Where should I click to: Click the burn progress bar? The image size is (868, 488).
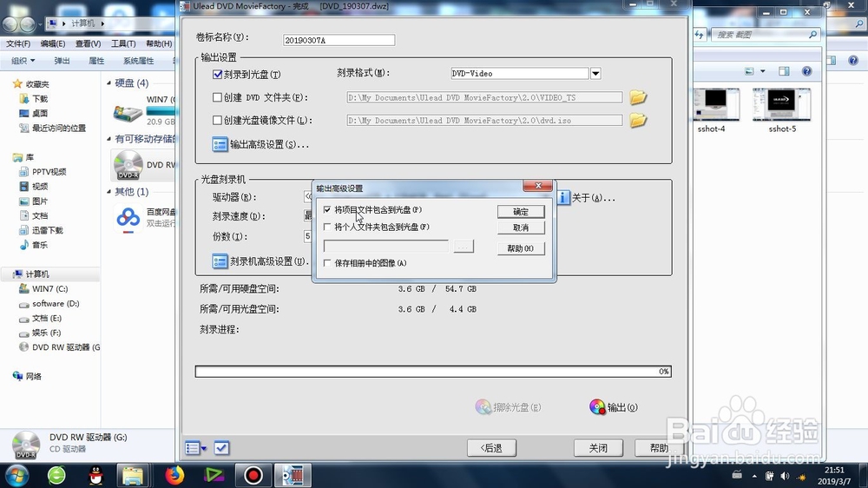[x=433, y=371]
